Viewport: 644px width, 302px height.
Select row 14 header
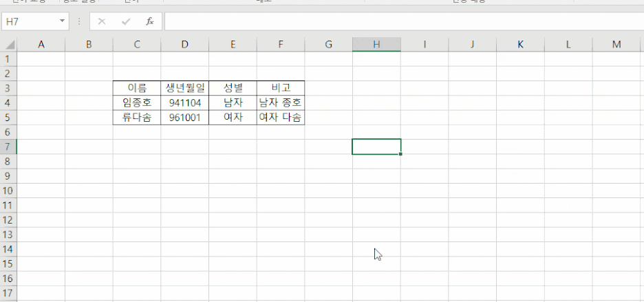pyautogui.click(x=8, y=249)
